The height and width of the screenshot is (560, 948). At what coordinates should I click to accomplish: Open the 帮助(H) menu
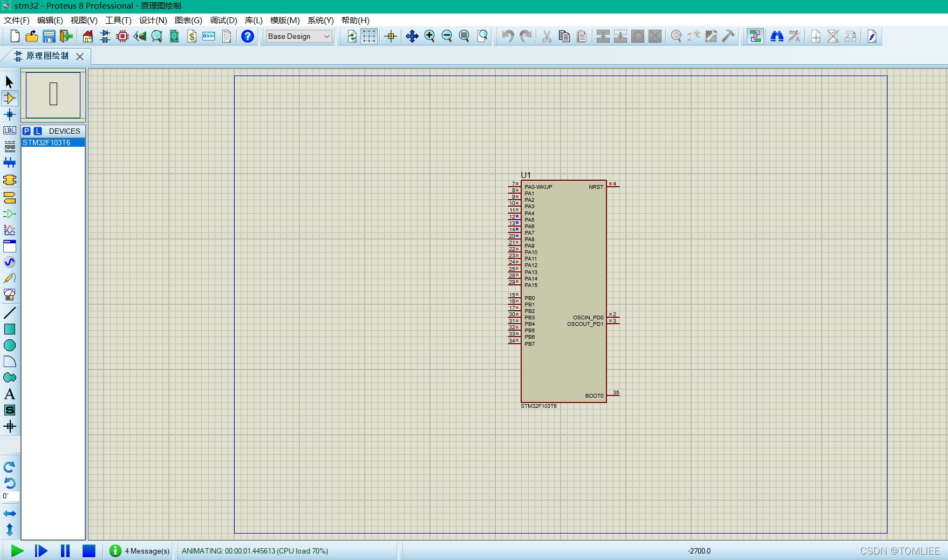356,20
